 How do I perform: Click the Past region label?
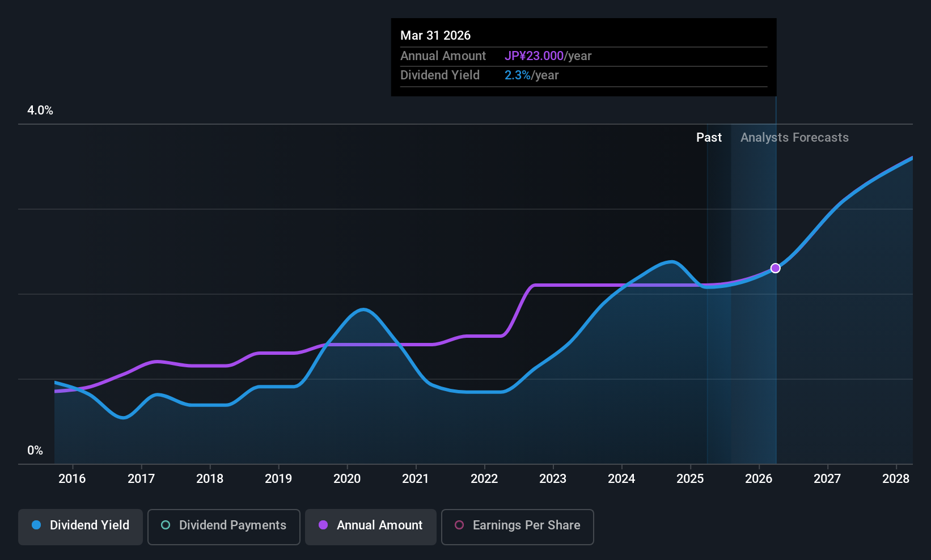point(709,138)
